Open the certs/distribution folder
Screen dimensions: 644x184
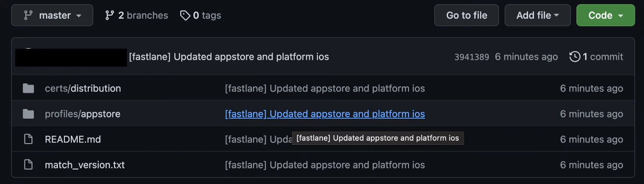(x=83, y=88)
